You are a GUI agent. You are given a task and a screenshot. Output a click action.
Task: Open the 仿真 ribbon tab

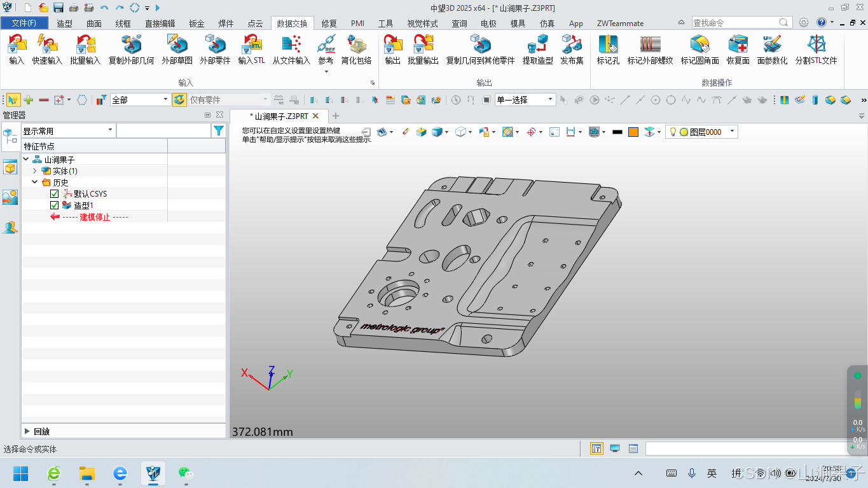pyautogui.click(x=547, y=24)
